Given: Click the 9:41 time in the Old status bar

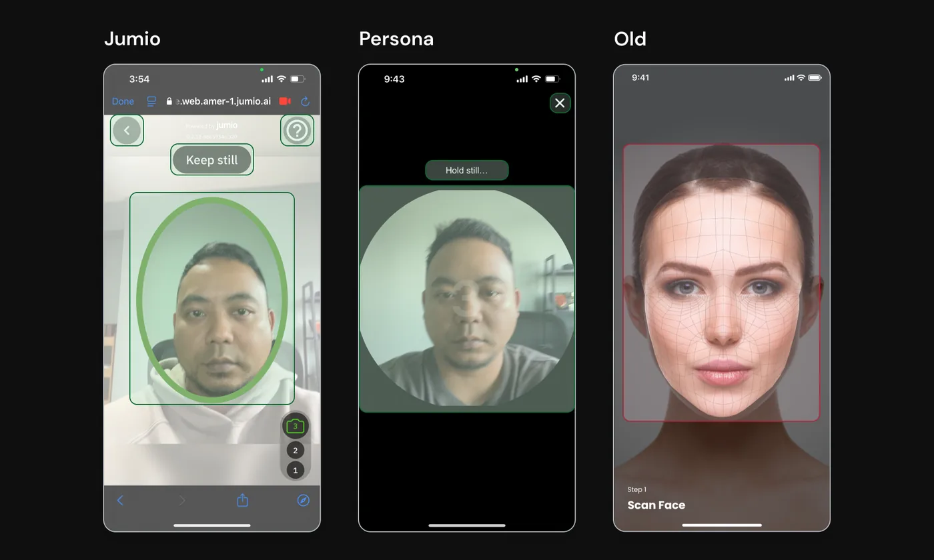Looking at the screenshot, I should [x=640, y=77].
